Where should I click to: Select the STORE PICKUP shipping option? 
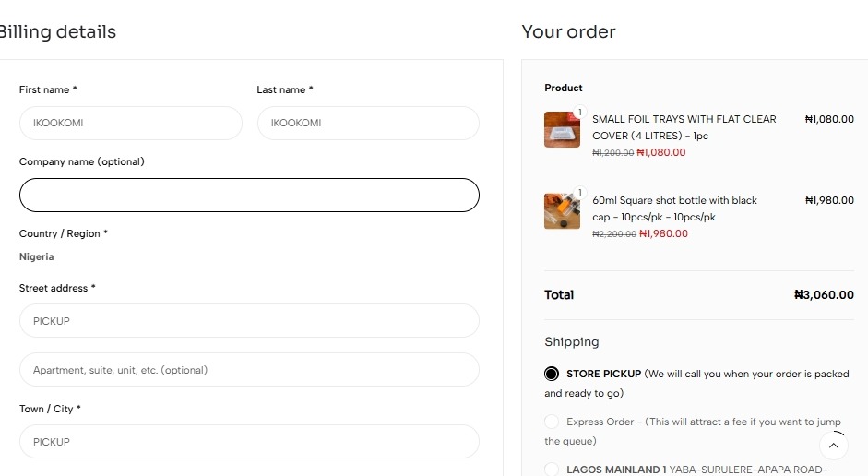click(x=552, y=374)
